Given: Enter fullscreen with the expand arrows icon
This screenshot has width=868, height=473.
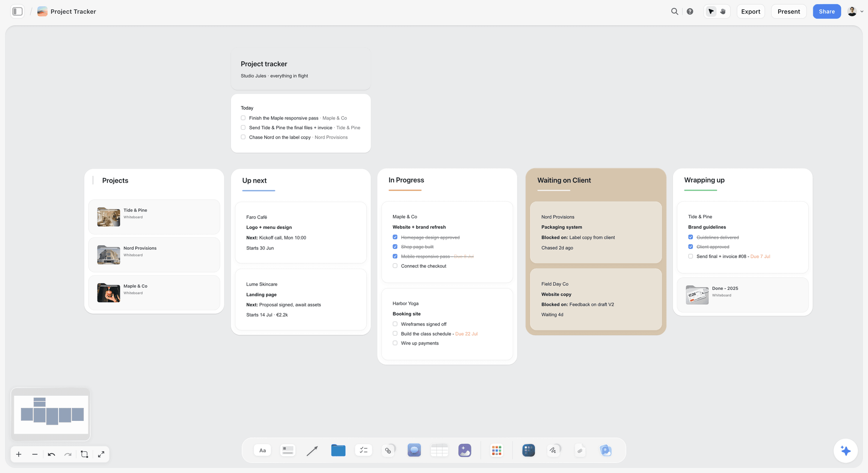Looking at the screenshot, I should point(101,454).
